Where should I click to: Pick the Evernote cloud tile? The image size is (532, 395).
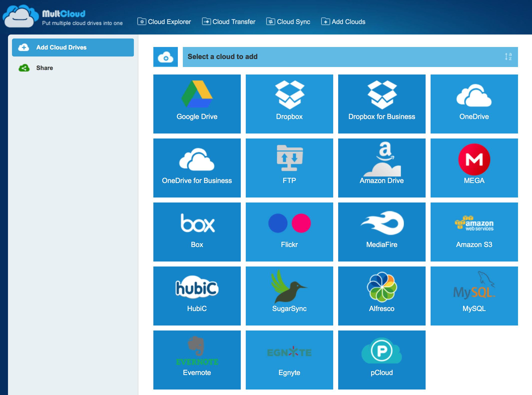197,360
